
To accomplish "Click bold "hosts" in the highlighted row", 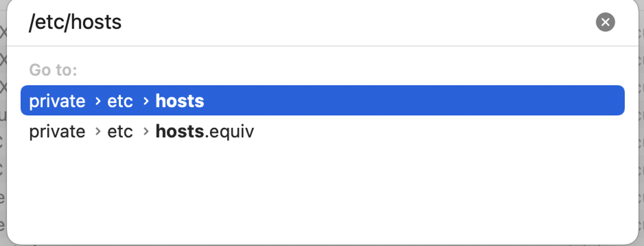I will pyautogui.click(x=180, y=101).
